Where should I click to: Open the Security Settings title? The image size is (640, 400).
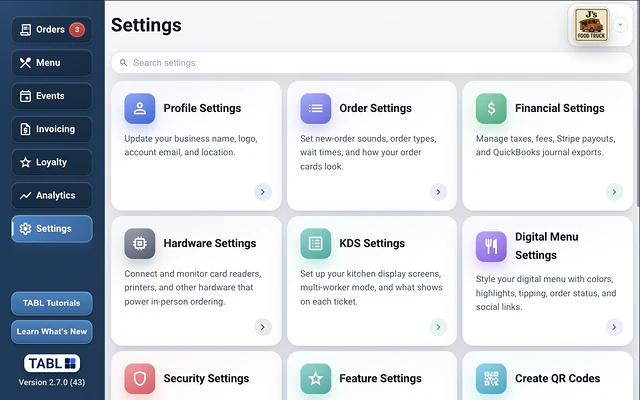(x=206, y=378)
